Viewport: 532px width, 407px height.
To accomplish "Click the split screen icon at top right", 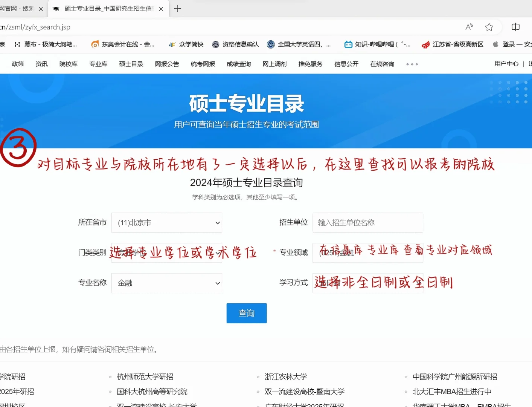I will tap(515, 27).
